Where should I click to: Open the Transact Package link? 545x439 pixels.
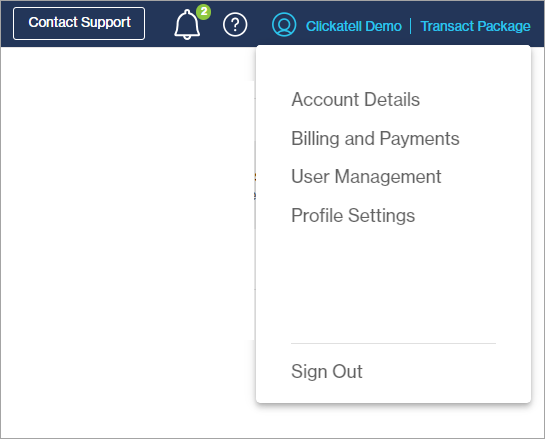click(x=475, y=26)
